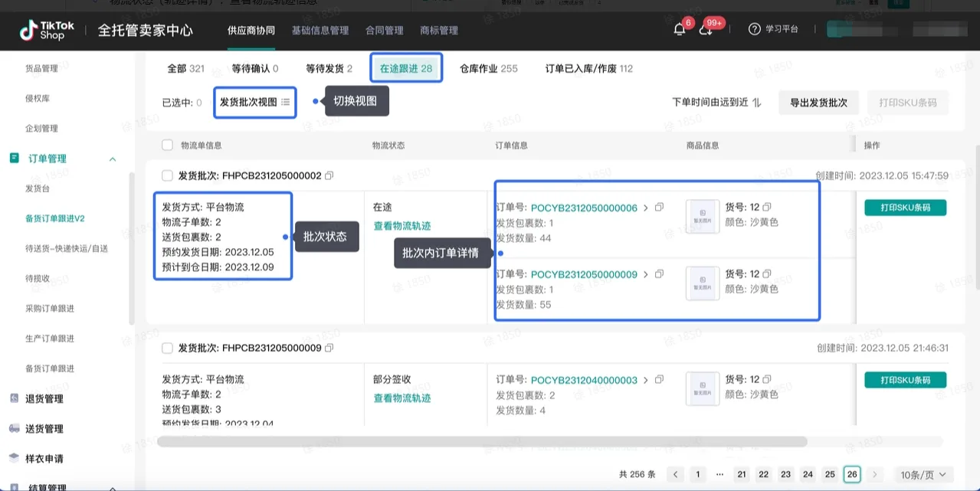980x491 pixels.
Task: Click the list icon in 发货批次视图
Action: 286,102
